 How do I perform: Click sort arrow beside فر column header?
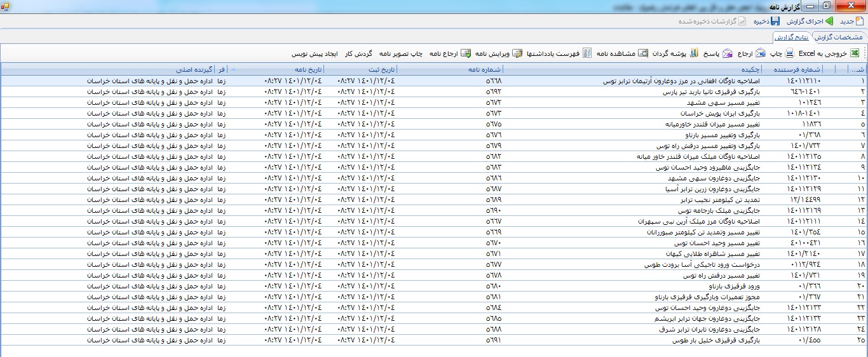pyautogui.click(x=232, y=70)
